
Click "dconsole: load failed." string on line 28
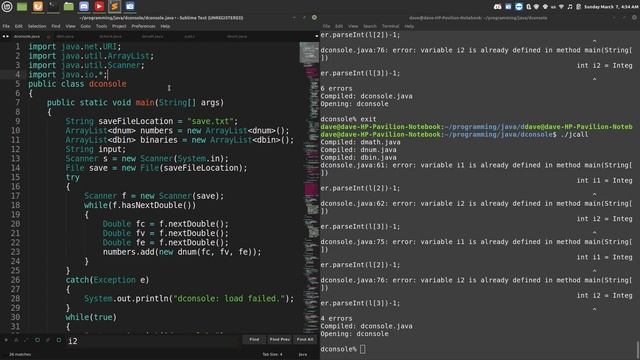tap(229, 299)
